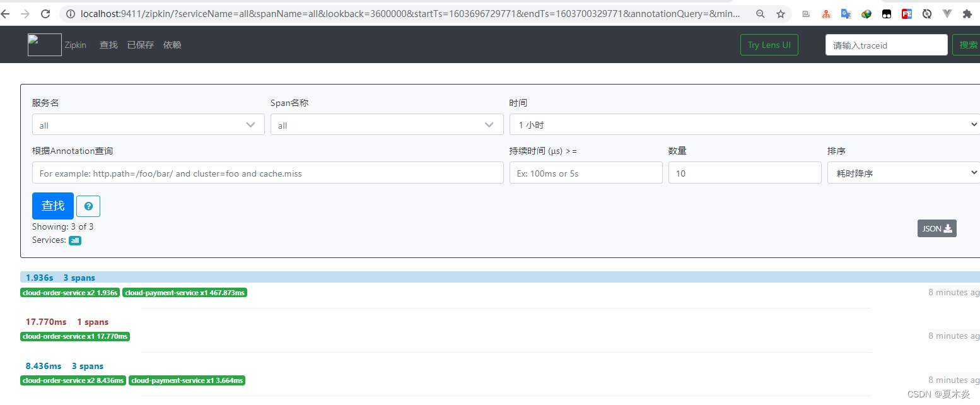Screen dimensions: 980x405
Task: Click inside the 请输入traceid search field
Action: click(x=886, y=45)
